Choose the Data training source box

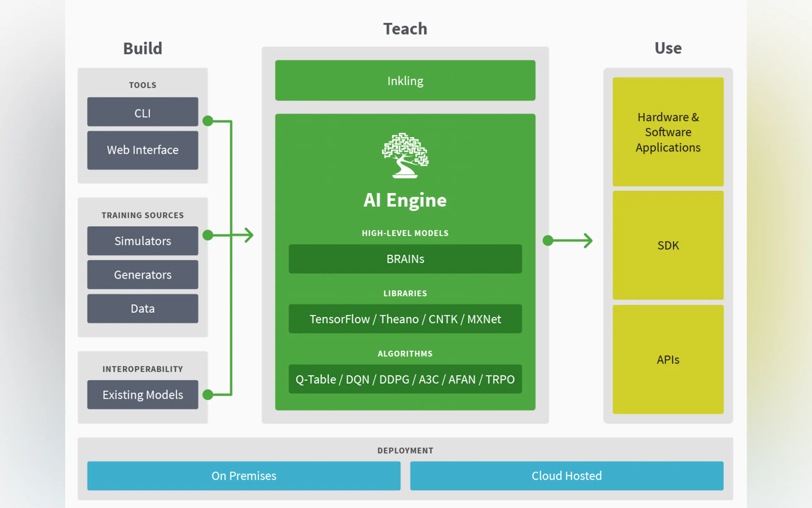[143, 309]
